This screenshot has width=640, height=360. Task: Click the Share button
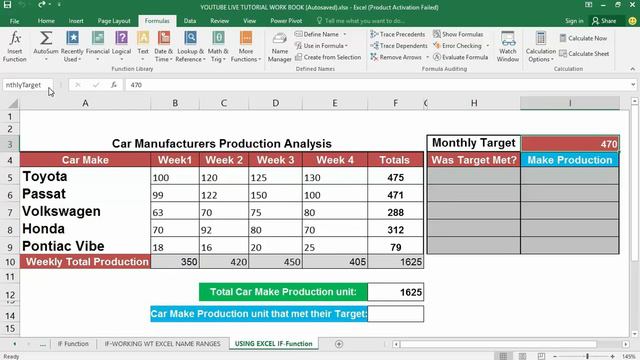(604, 21)
